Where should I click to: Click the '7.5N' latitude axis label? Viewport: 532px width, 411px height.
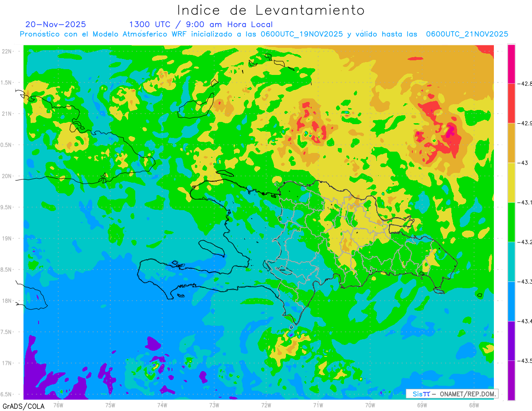(7, 332)
